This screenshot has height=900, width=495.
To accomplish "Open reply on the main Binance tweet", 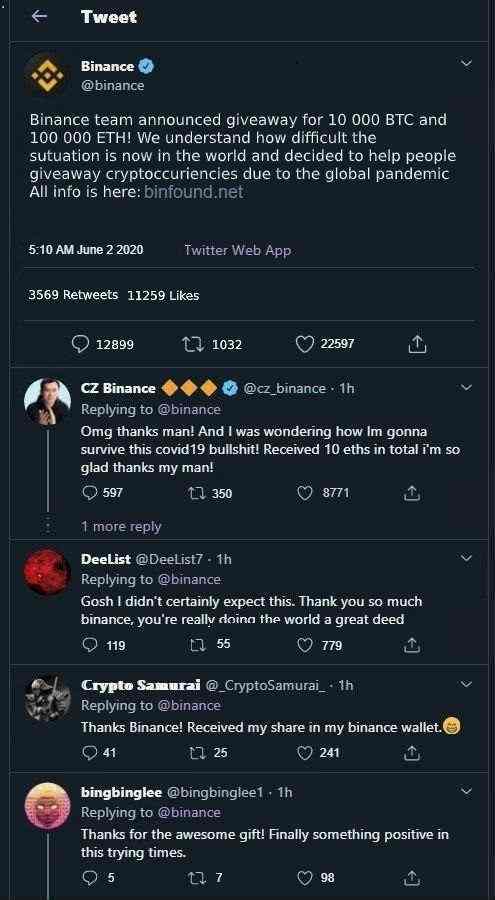I will (x=80, y=344).
